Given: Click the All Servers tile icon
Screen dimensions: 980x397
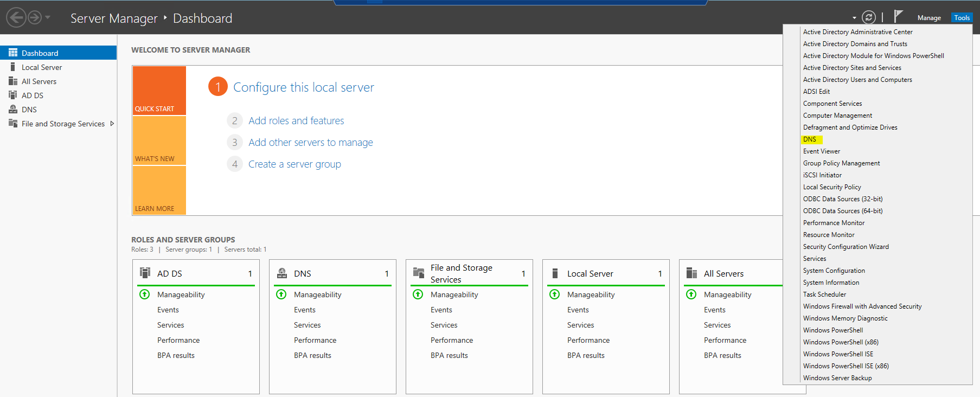Looking at the screenshot, I should click(691, 273).
